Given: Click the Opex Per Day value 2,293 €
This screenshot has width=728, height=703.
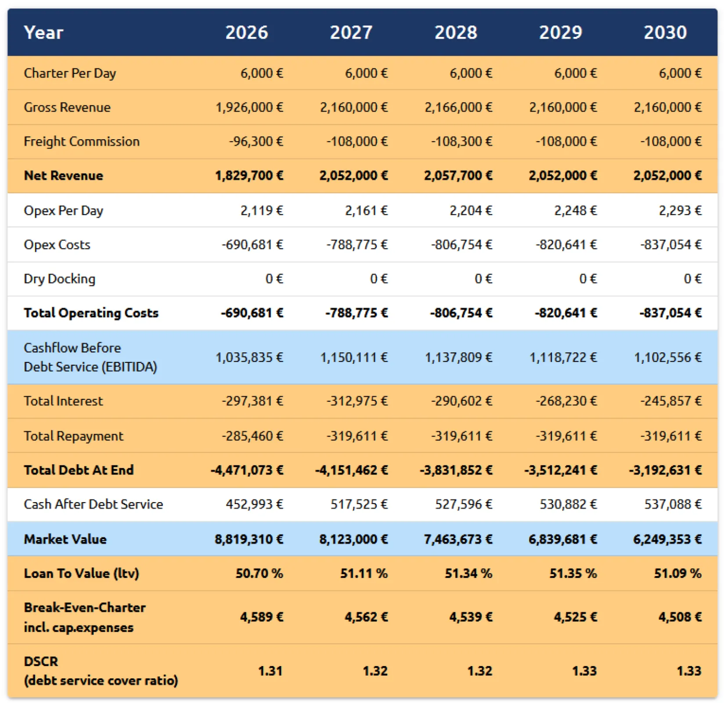Looking at the screenshot, I should pyautogui.click(x=680, y=210).
